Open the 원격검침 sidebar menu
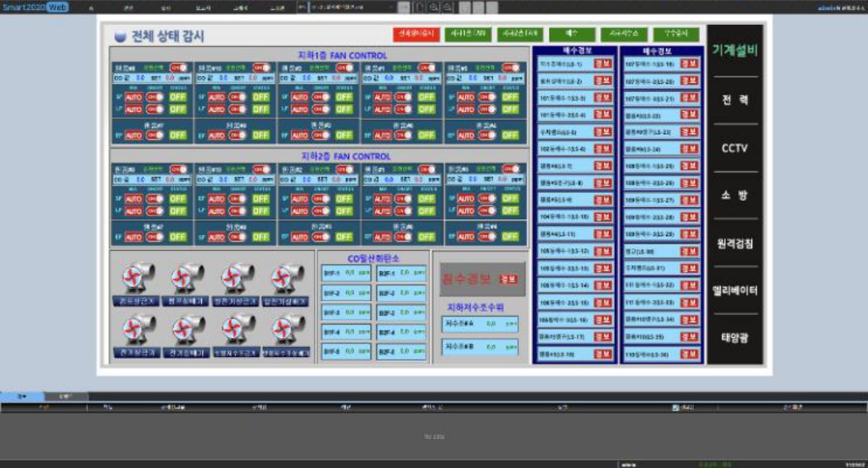The image size is (868, 468). click(735, 244)
